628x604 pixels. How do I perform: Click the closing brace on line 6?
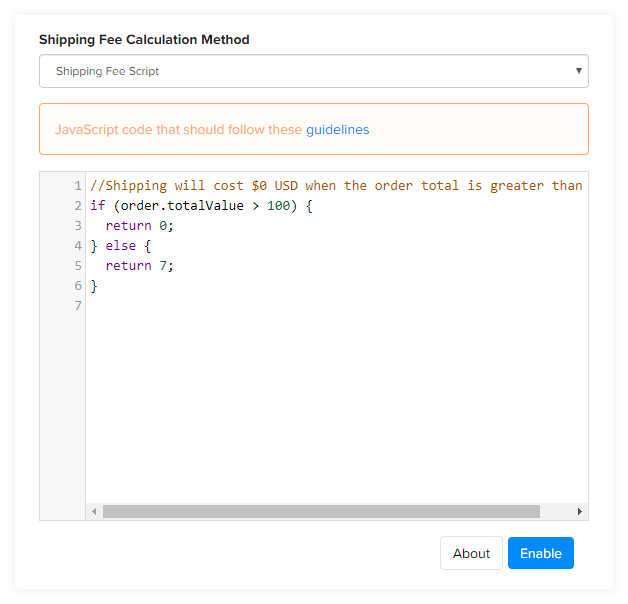click(94, 286)
